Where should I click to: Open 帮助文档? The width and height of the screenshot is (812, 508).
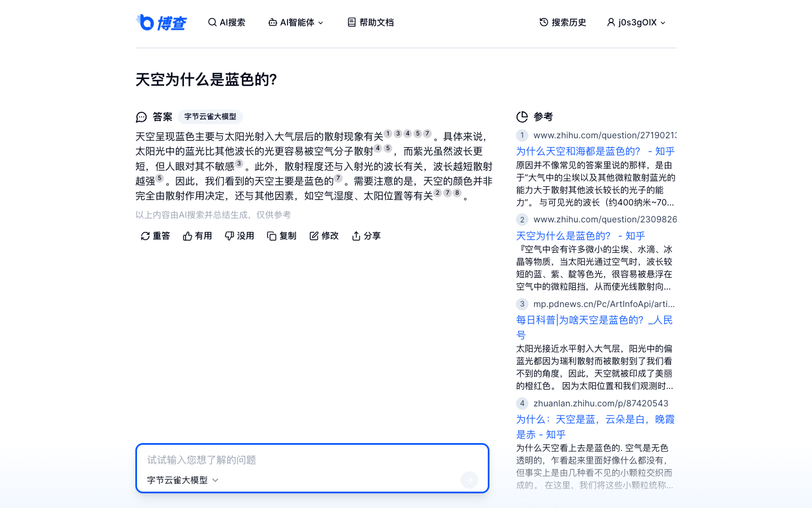370,22
